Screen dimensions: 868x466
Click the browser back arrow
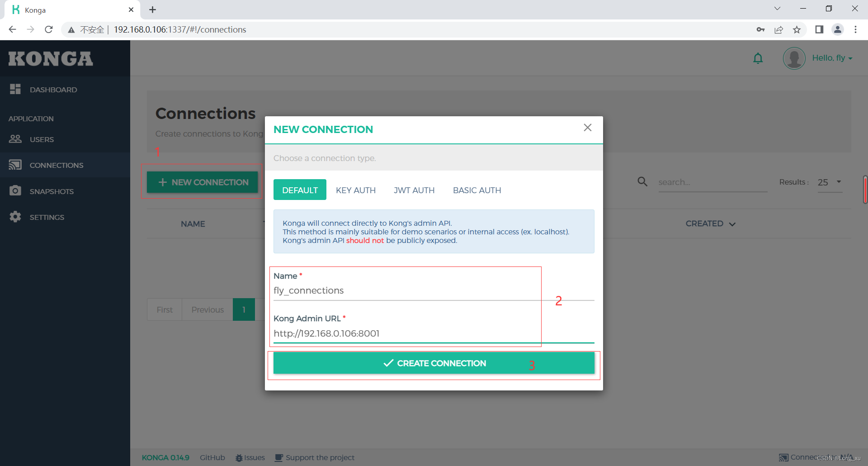[x=12, y=29]
